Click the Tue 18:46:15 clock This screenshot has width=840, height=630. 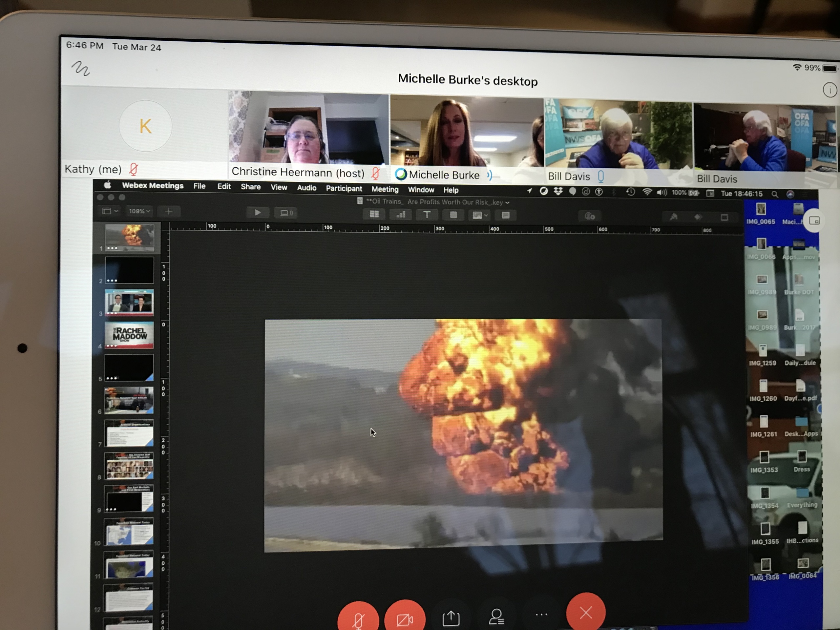click(x=741, y=194)
